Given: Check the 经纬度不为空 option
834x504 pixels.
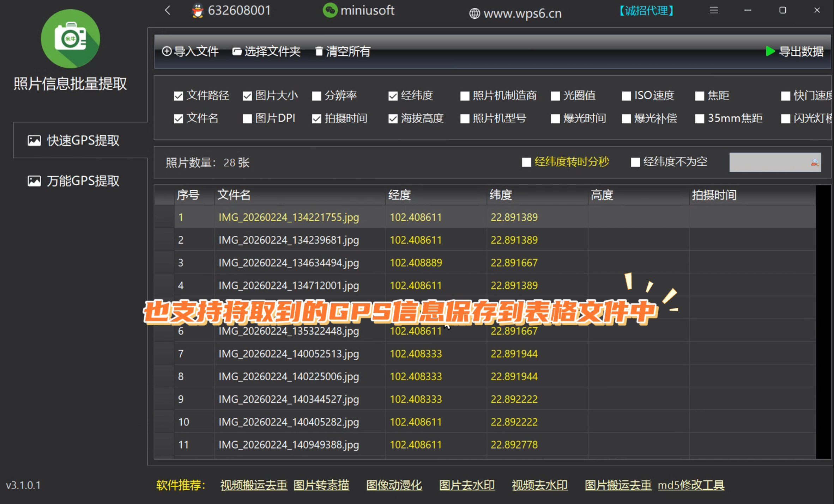Looking at the screenshot, I should 635,162.
